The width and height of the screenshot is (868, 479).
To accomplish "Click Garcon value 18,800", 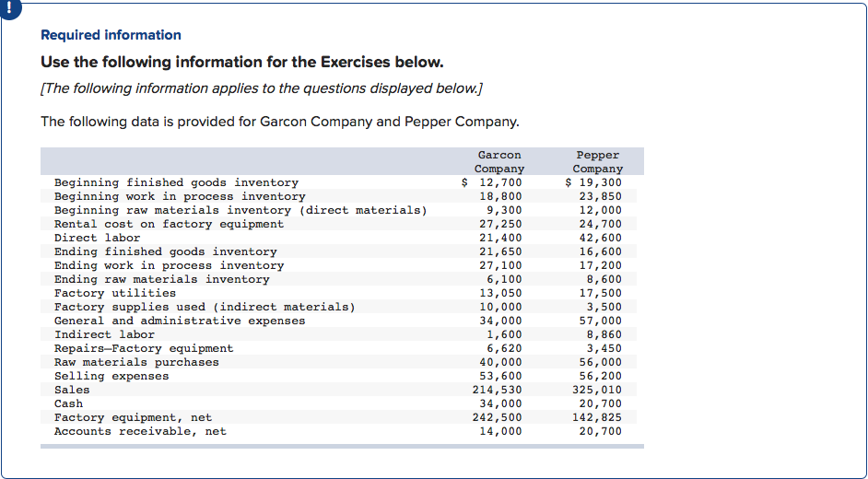I will tap(500, 196).
